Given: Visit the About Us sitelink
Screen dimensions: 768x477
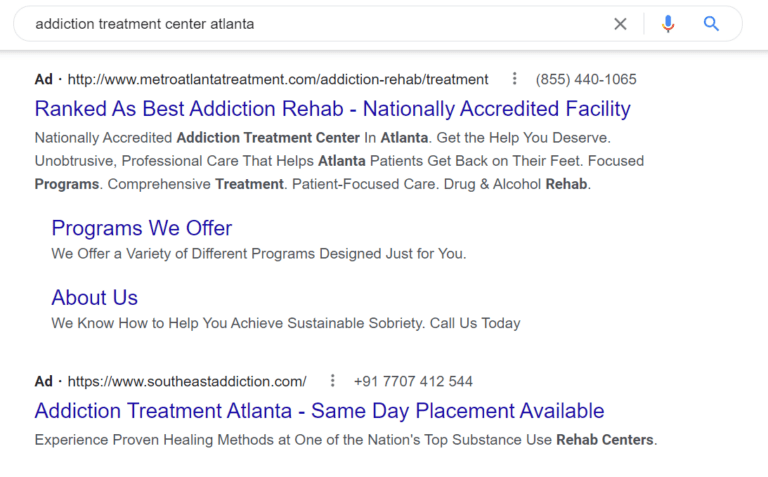Looking at the screenshot, I should click(95, 297).
